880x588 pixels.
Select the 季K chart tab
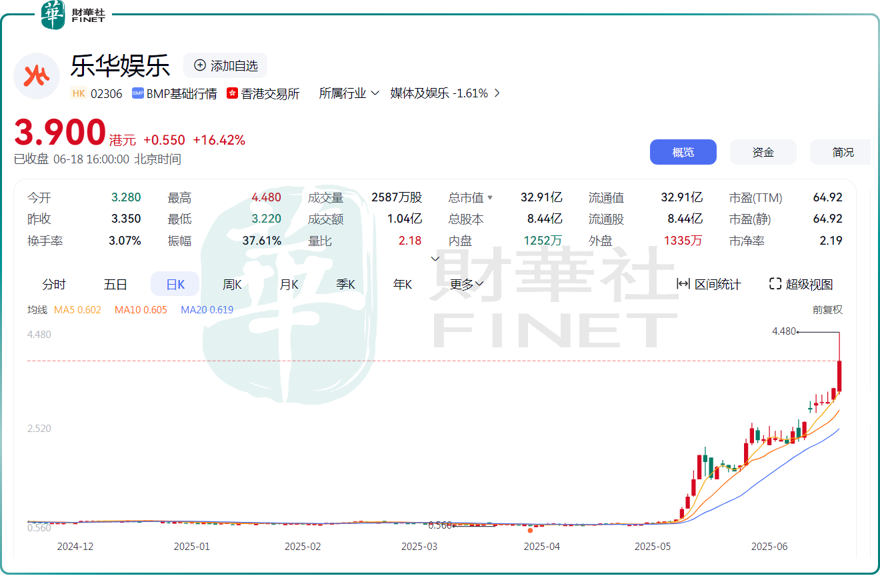[x=345, y=284]
